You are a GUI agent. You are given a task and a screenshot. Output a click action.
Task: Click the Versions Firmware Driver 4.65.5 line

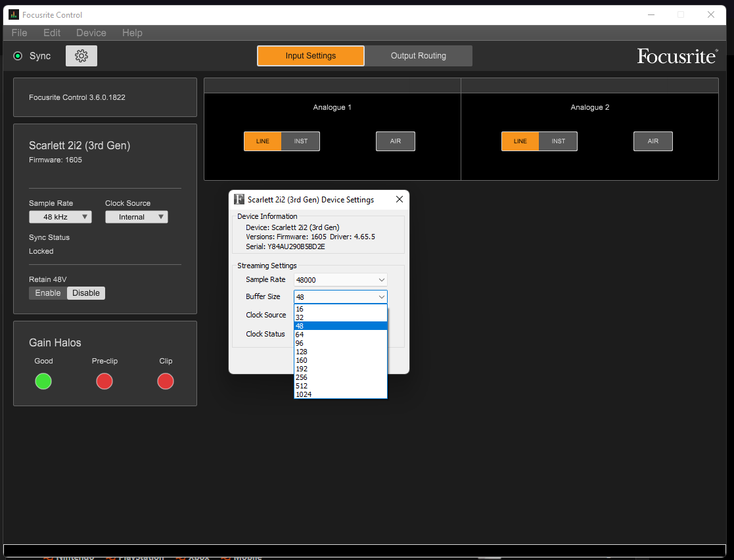310,237
